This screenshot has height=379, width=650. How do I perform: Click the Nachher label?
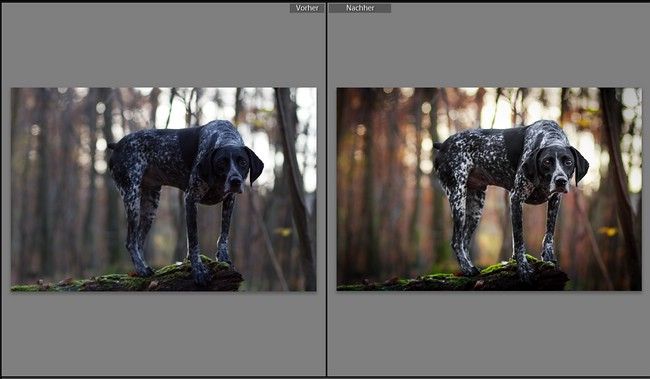pyautogui.click(x=360, y=8)
